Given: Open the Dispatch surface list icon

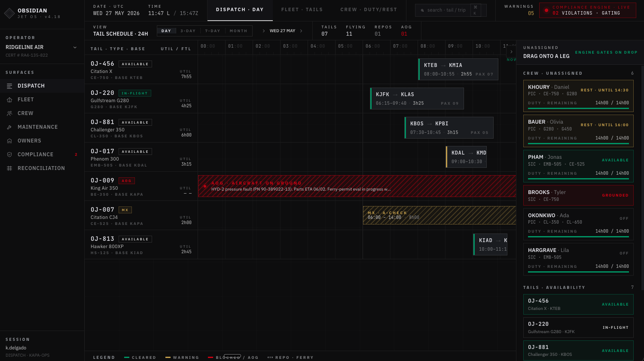Looking at the screenshot, I should point(9,86).
